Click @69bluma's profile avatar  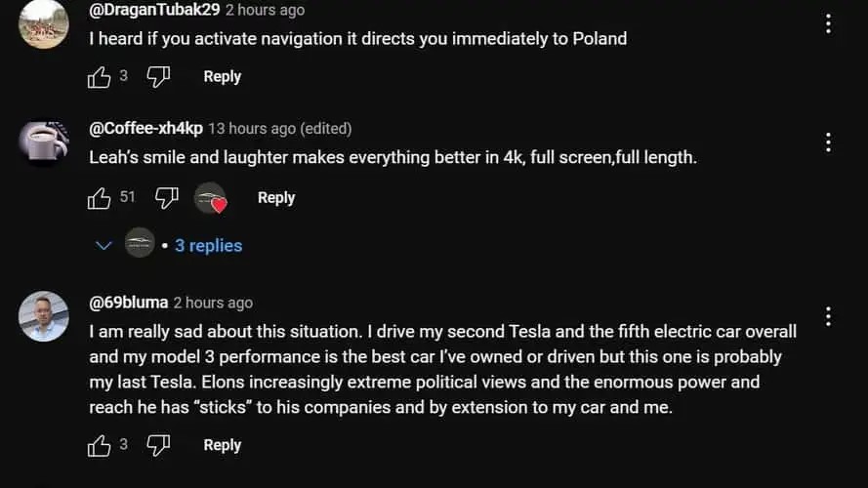pyautogui.click(x=44, y=316)
